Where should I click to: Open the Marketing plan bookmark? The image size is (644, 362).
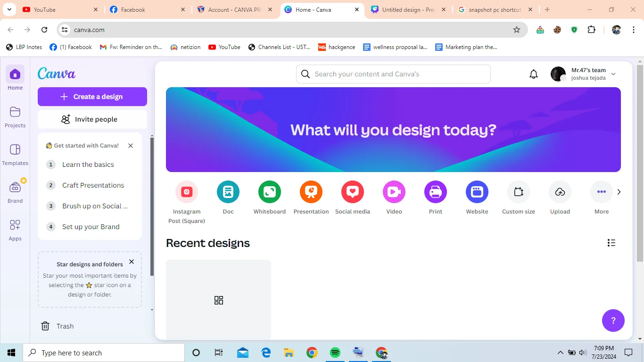point(466,47)
